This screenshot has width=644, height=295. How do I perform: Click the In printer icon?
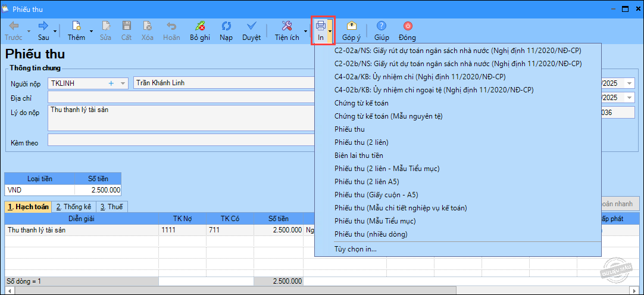pos(320,26)
